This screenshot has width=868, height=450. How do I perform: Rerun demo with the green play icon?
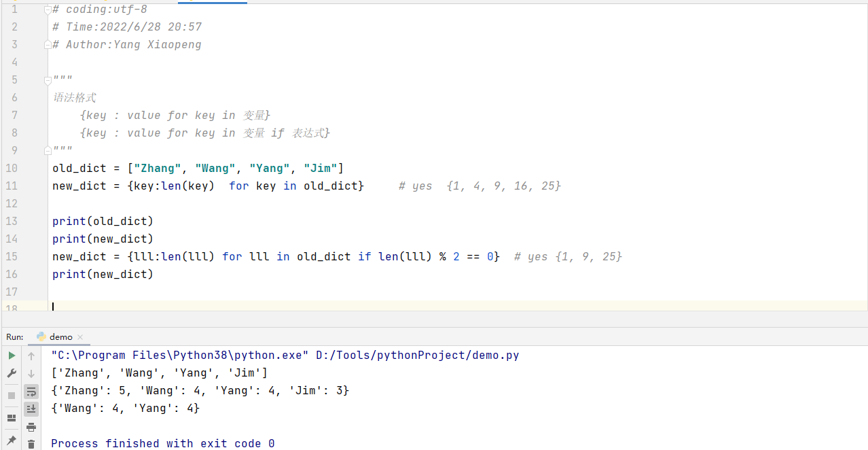point(12,356)
